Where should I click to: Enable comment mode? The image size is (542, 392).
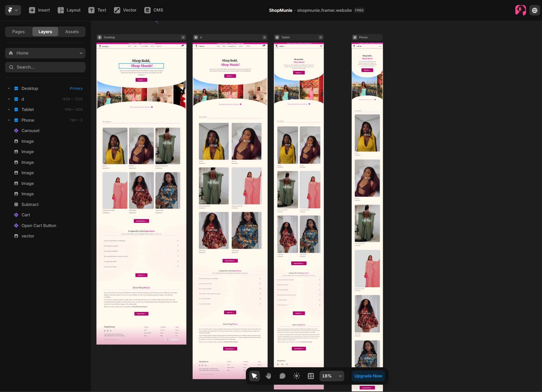point(282,376)
